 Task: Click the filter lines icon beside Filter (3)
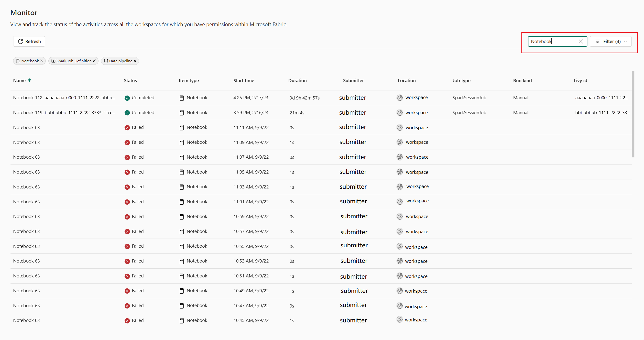tap(597, 42)
